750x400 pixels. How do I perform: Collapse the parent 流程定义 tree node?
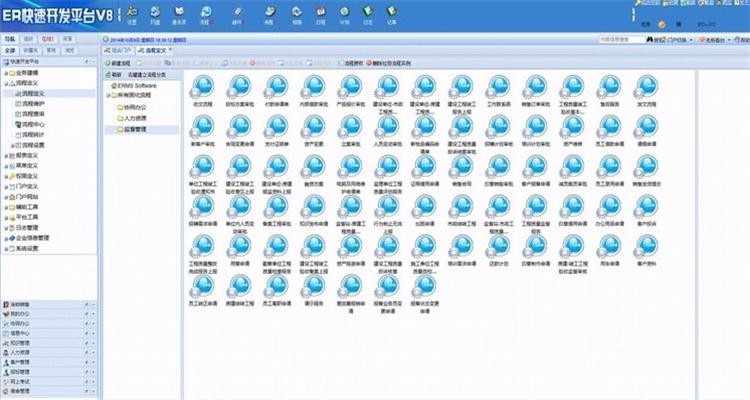(6, 83)
